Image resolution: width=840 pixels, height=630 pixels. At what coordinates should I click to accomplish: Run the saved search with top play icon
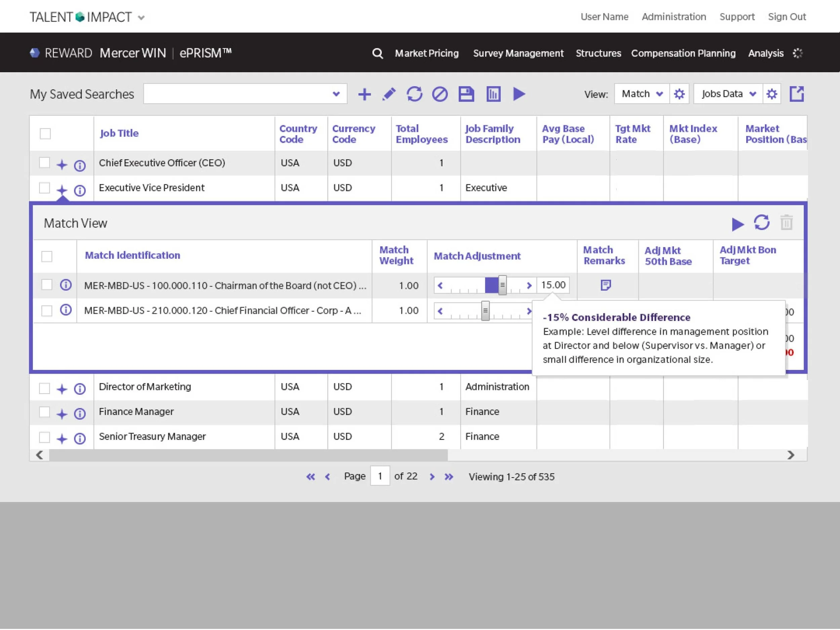(519, 94)
